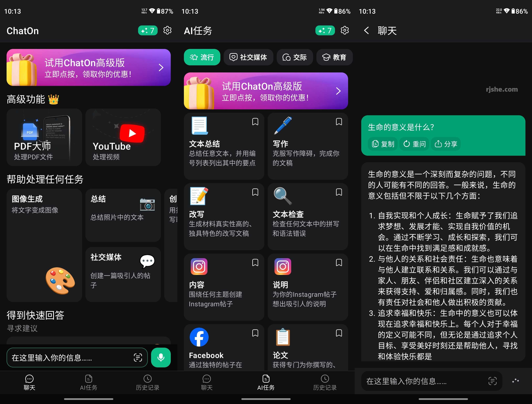This screenshot has height=404, width=532.
Task: Tap the three-dot loading indicator in 聊天
Action: click(x=515, y=381)
